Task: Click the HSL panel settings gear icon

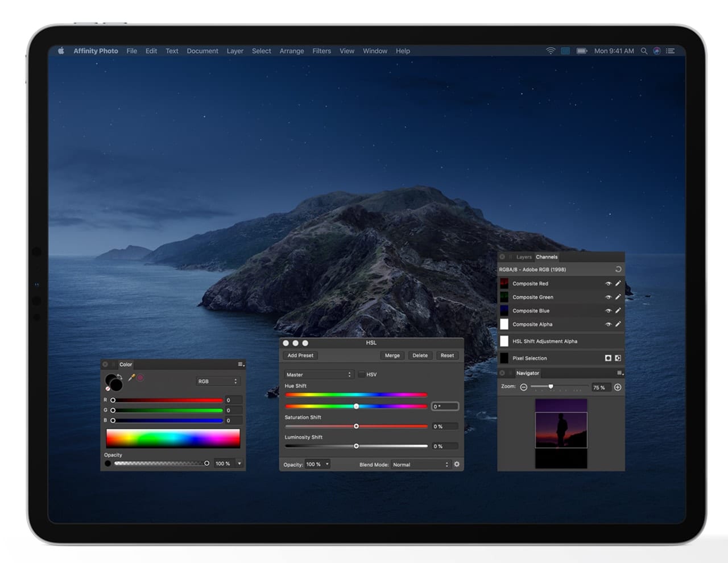Action: (457, 465)
